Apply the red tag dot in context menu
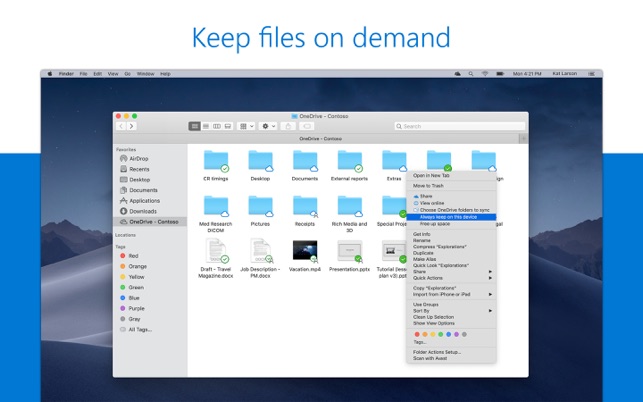643x402 pixels. (417, 334)
